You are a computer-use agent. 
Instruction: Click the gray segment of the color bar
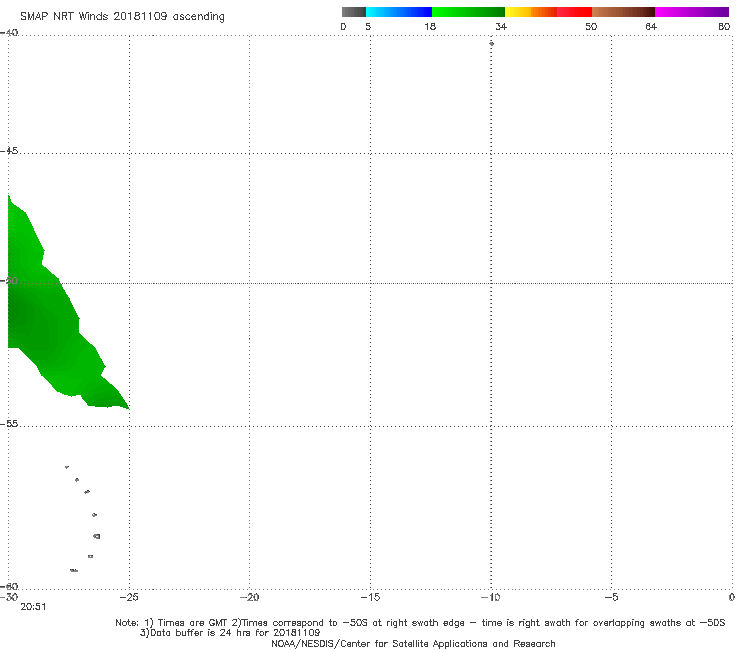[354, 12]
